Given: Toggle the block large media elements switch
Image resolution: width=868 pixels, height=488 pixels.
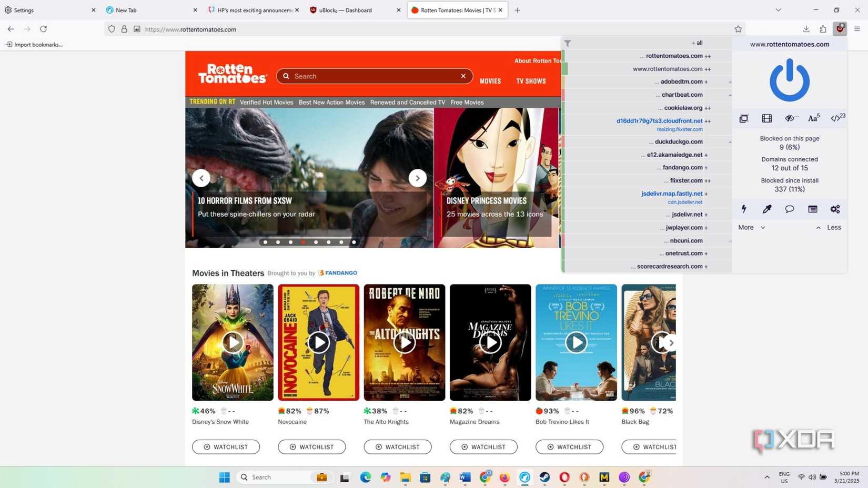Looking at the screenshot, I should 766,118.
